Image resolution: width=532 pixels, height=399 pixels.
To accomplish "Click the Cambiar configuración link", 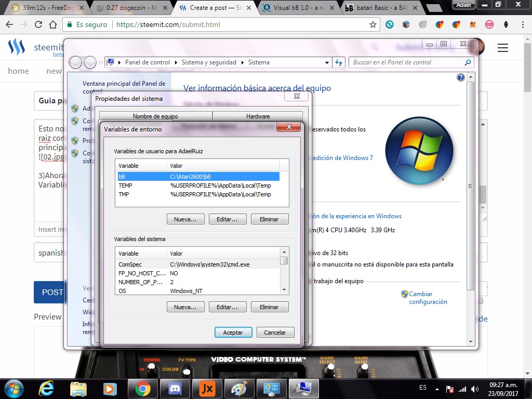I will 428,298.
